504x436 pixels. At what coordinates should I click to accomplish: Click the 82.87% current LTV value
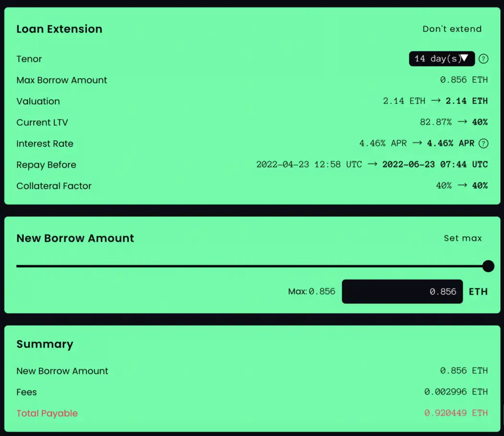pyautogui.click(x=435, y=122)
